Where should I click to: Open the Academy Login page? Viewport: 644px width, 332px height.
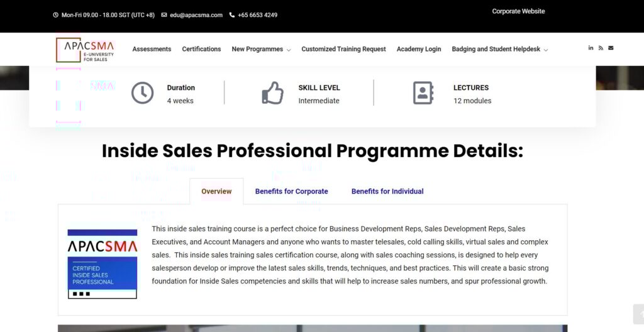click(x=418, y=49)
